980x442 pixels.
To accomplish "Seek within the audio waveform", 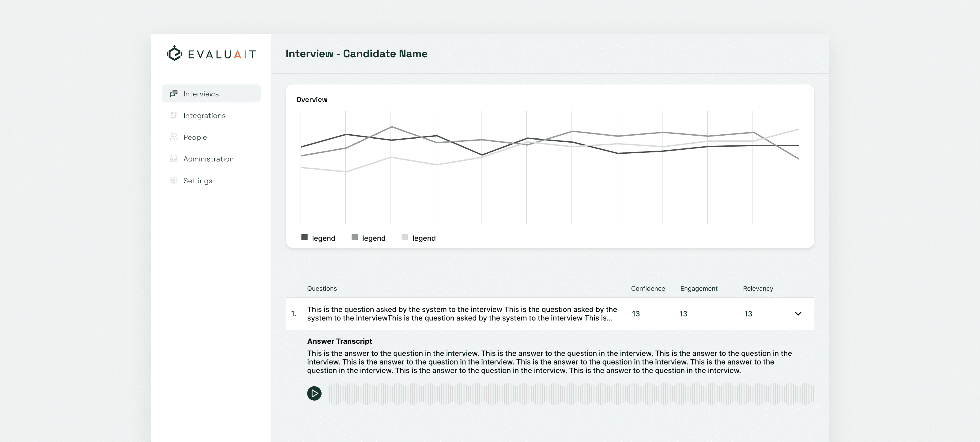I will click(571, 393).
